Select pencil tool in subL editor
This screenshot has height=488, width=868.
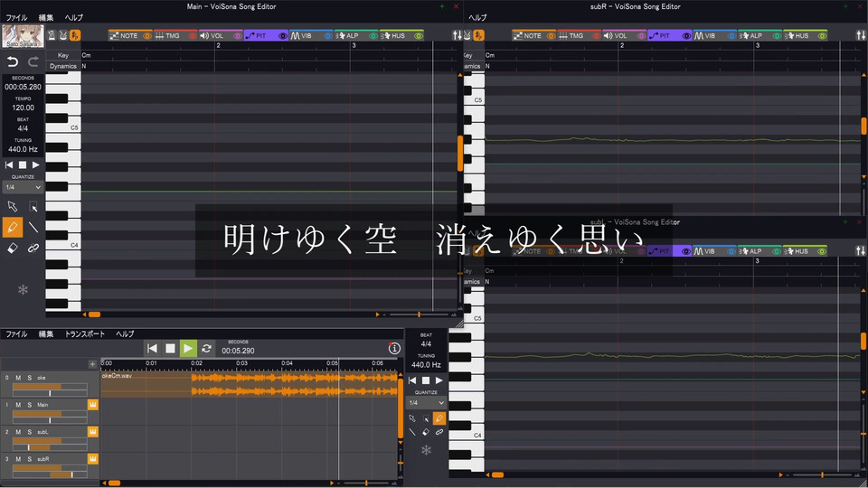click(x=439, y=418)
